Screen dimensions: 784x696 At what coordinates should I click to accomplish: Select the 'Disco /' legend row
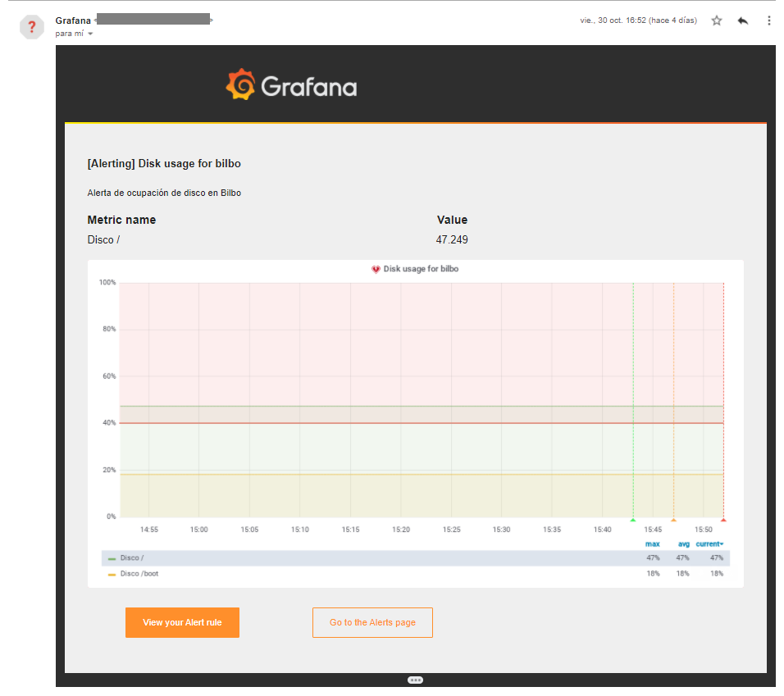(416, 558)
